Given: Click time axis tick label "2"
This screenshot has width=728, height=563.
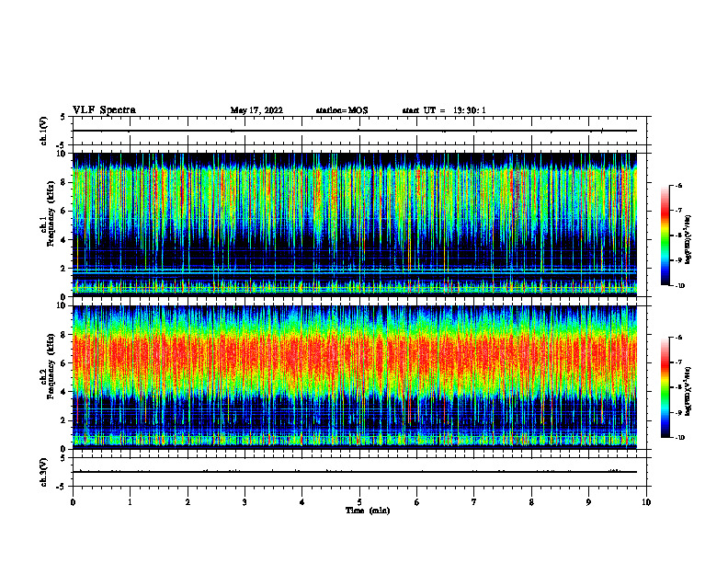Looking at the screenshot, I should point(188,502).
